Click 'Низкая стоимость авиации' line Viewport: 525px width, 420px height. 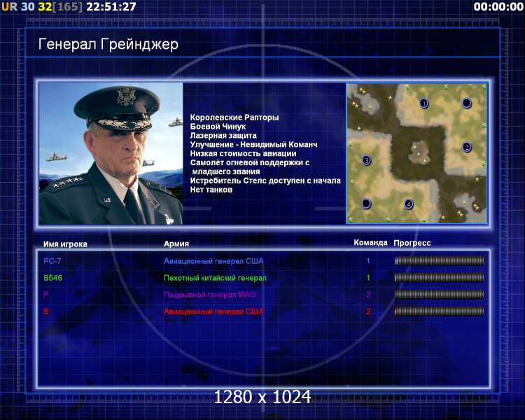[x=244, y=153]
